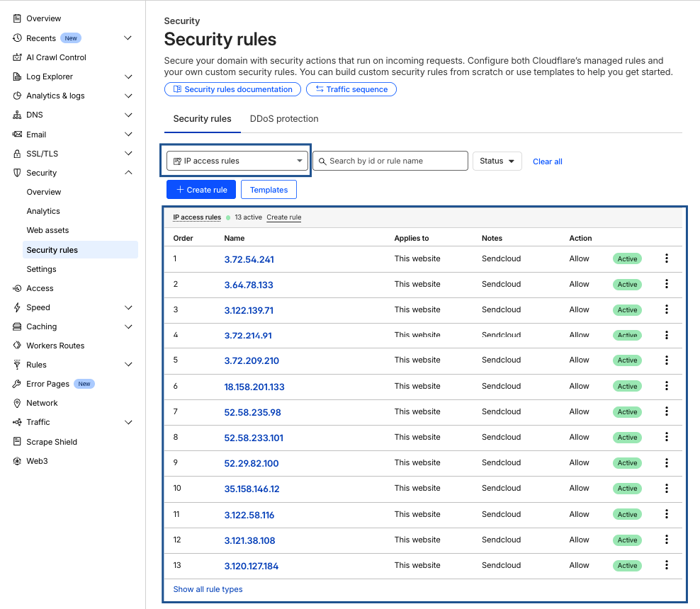700x609 pixels.
Task: Collapse the Security sidebar section
Action: point(128,173)
